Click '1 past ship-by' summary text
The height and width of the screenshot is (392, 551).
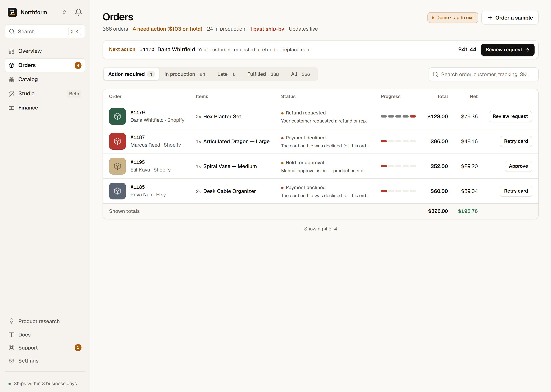267,29
